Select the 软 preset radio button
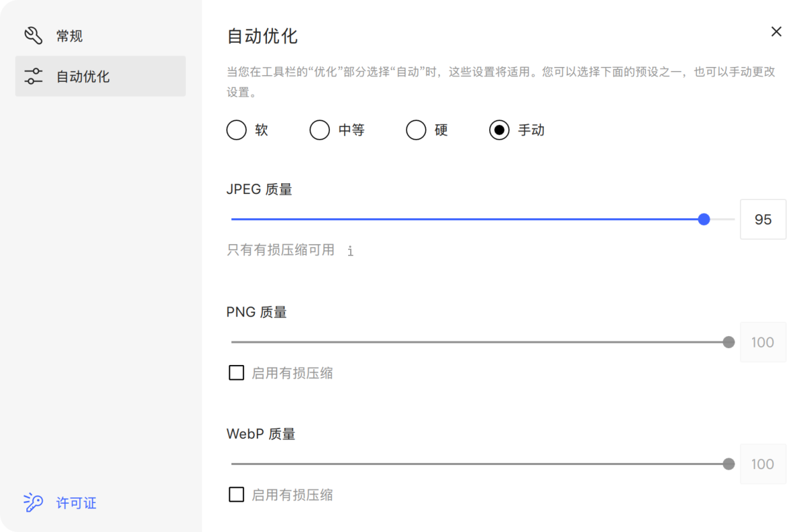 coord(237,130)
